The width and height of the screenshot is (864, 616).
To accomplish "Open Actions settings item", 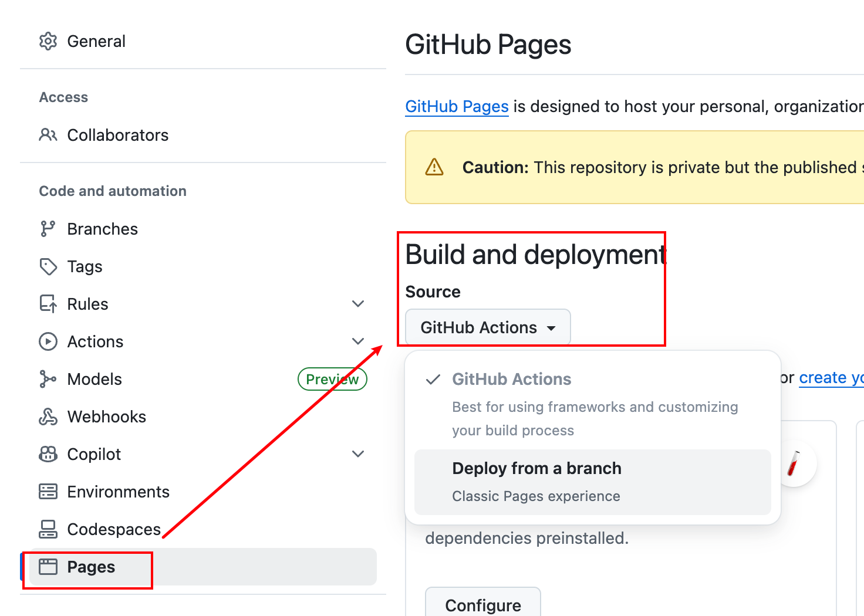I will (x=203, y=341).
